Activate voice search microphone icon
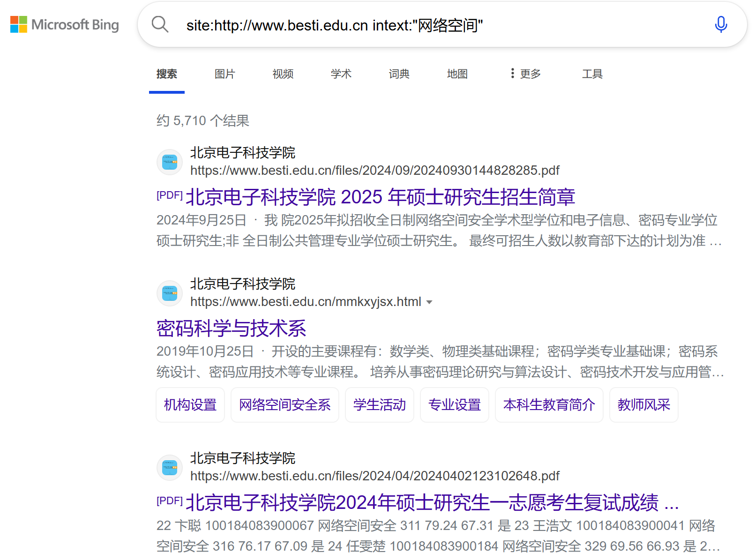755x560 pixels. 721,24
